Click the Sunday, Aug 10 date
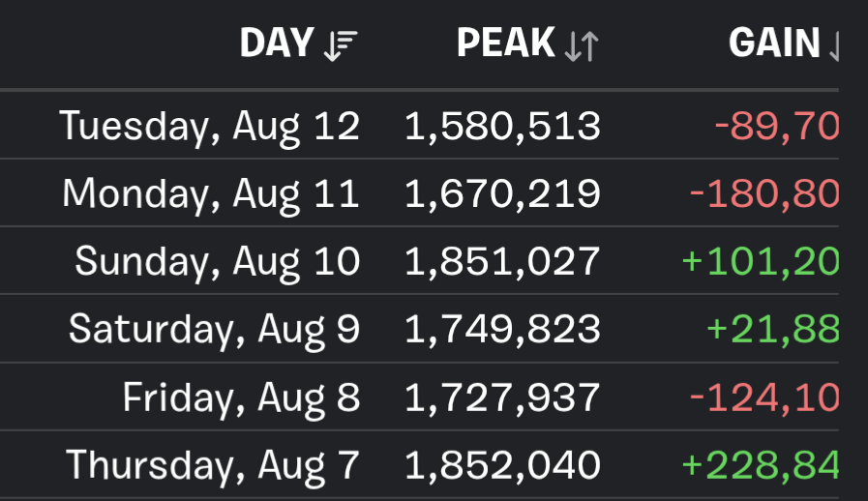Screen dimensions: 868x501 [x=218, y=261]
